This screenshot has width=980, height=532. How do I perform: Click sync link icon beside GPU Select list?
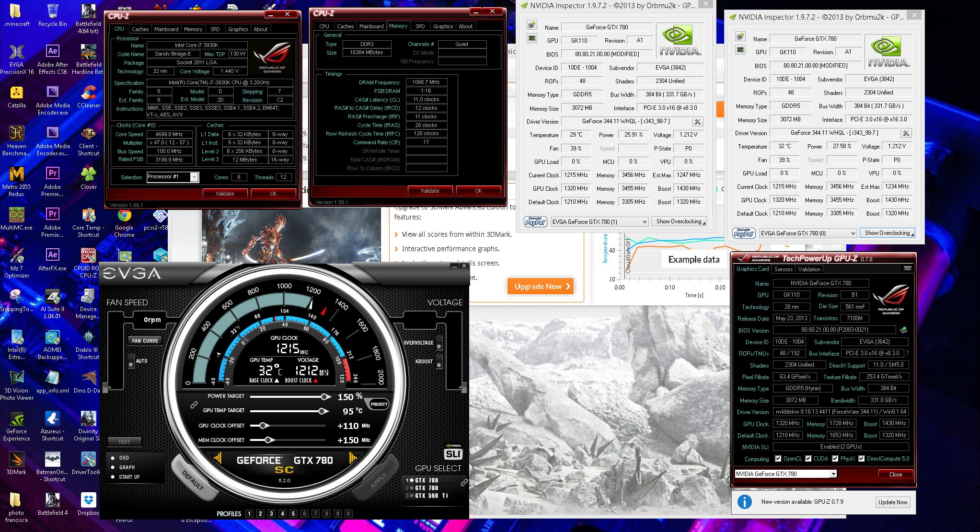click(x=463, y=483)
